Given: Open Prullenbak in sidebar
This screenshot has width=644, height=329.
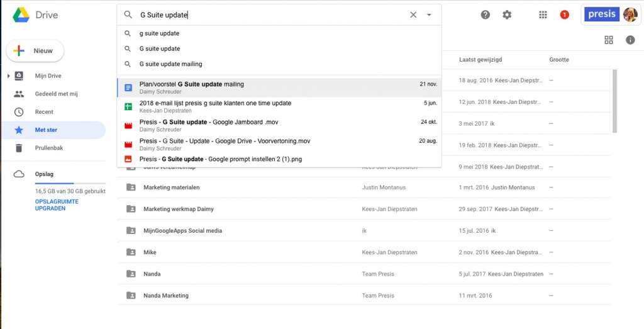Looking at the screenshot, I should (49, 148).
